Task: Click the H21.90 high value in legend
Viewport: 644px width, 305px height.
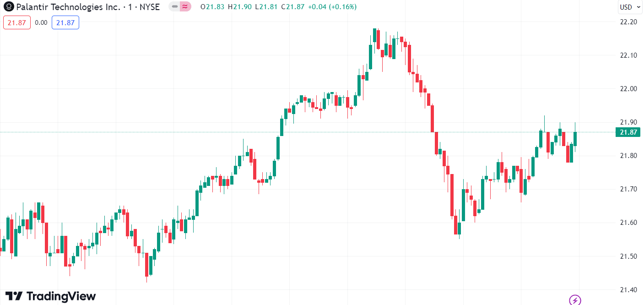Action: pyautogui.click(x=240, y=7)
